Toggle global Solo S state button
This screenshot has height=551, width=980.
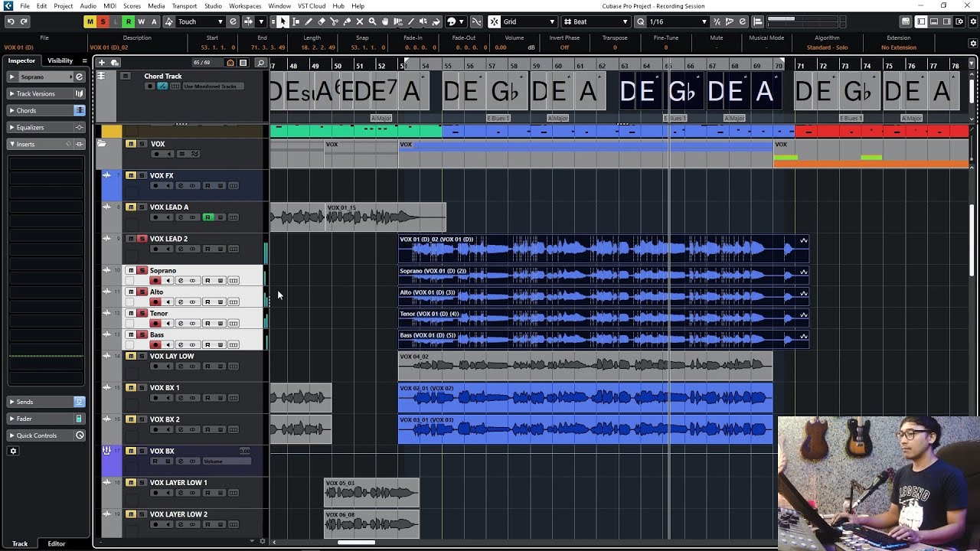[x=103, y=21]
